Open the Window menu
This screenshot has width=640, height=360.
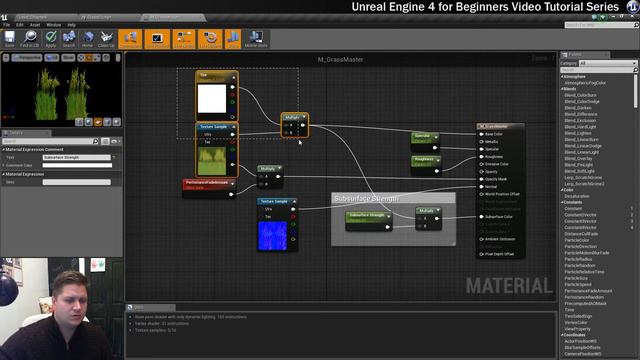[x=53, y=25]
